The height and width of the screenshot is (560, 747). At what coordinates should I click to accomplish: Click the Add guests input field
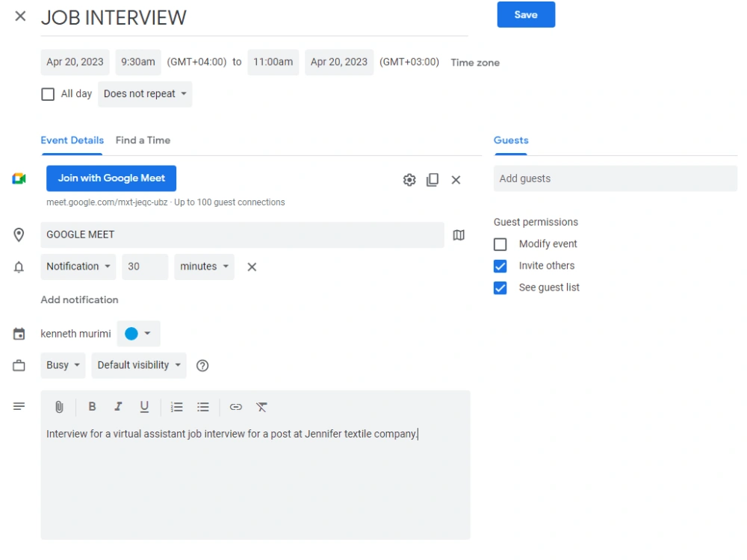pos(616,178)
